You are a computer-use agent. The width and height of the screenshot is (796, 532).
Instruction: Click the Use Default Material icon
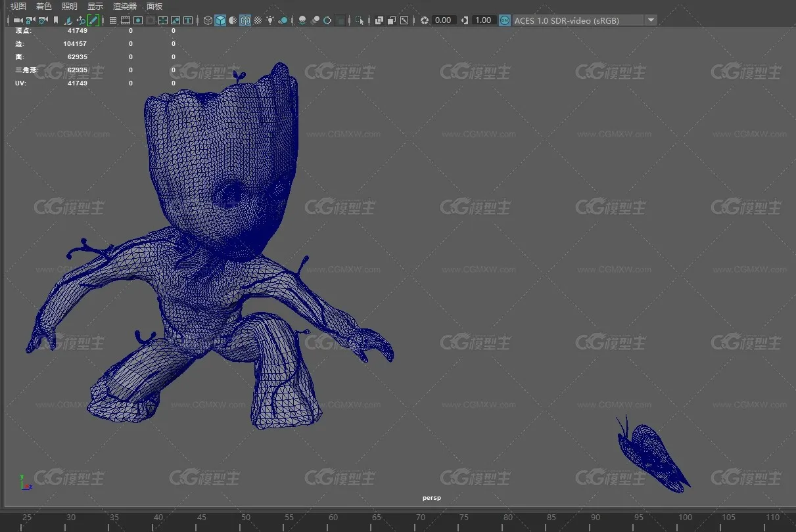233,20
